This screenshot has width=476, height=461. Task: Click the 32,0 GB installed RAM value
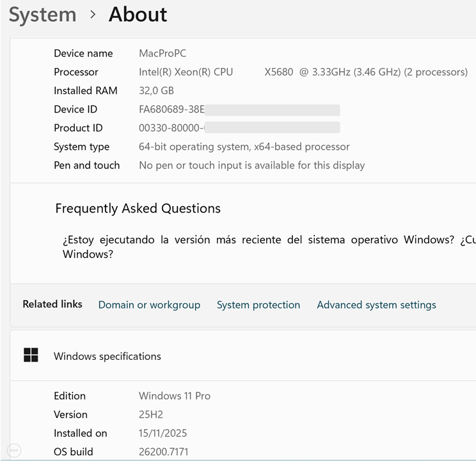pyautogui.click(x=156, y=90)
